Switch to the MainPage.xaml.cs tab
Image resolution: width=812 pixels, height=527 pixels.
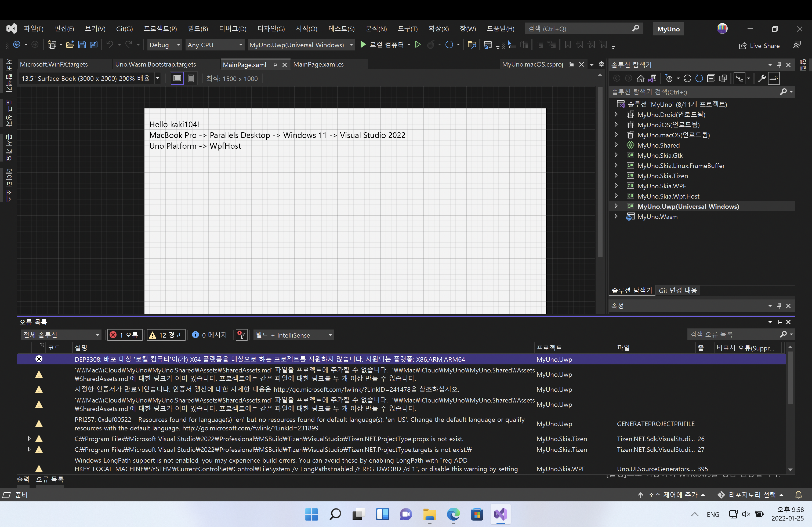pyautogui.click(x=318, y=64)
